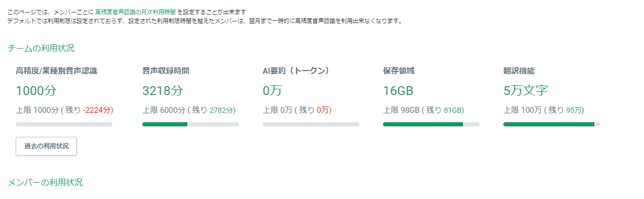Click the 翻訳機能 card title
This screenshot has height=199, width=644.
pos(519,71)
